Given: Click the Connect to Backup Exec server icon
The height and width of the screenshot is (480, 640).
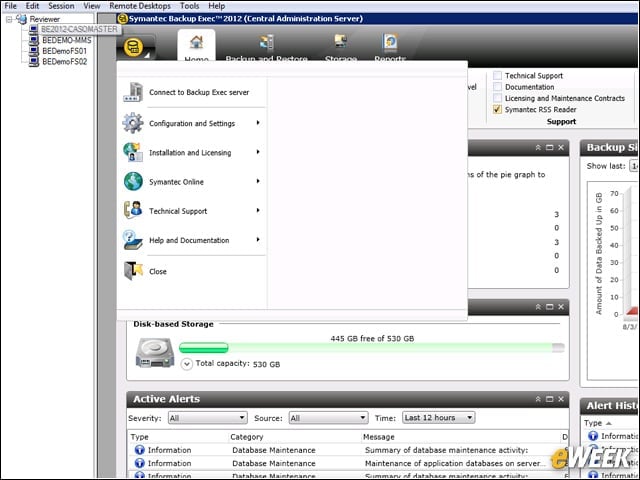Looking at the screenshot, I should click(133, 92).
